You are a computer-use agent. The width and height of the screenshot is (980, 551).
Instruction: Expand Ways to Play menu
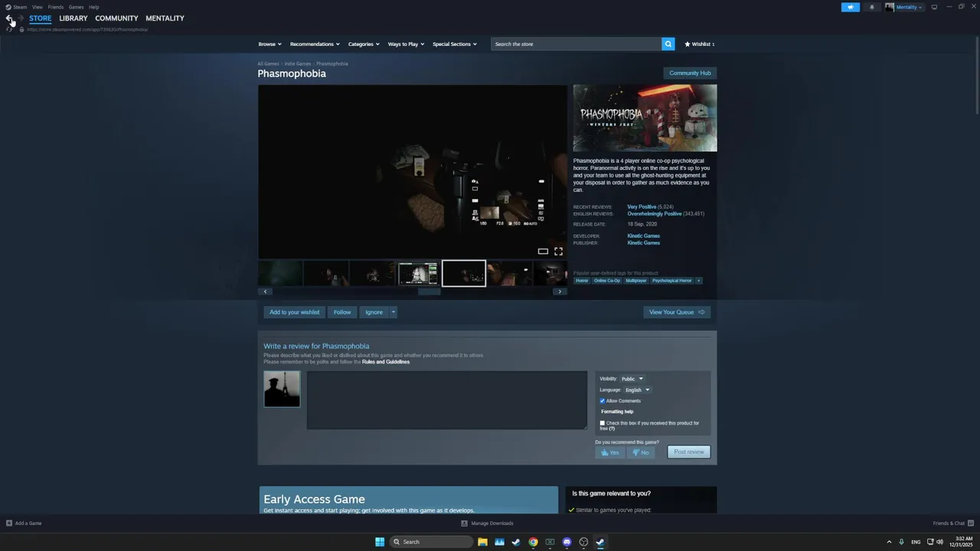pos(406,44)
